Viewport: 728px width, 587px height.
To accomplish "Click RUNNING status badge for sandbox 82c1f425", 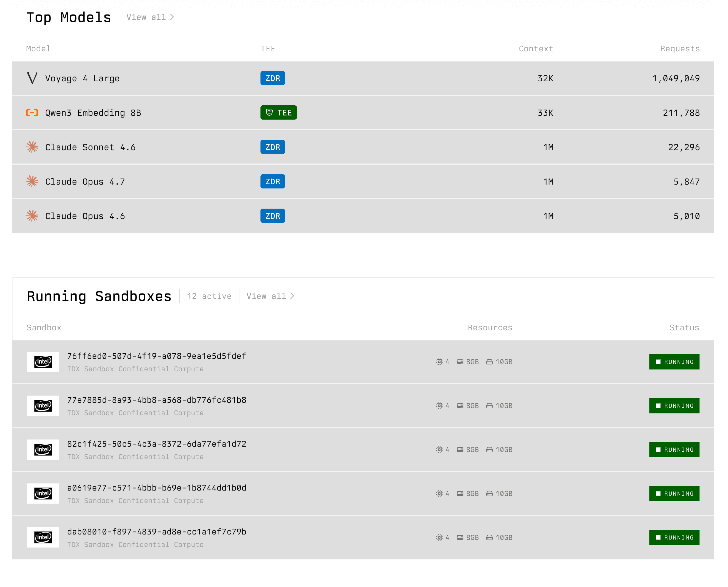I will point(674,450).
